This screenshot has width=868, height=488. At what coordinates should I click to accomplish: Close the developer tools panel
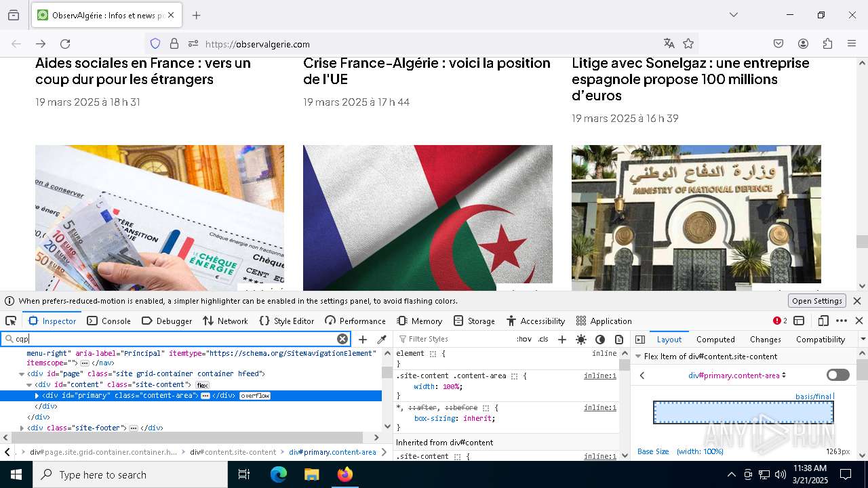[x=859, y=321]
